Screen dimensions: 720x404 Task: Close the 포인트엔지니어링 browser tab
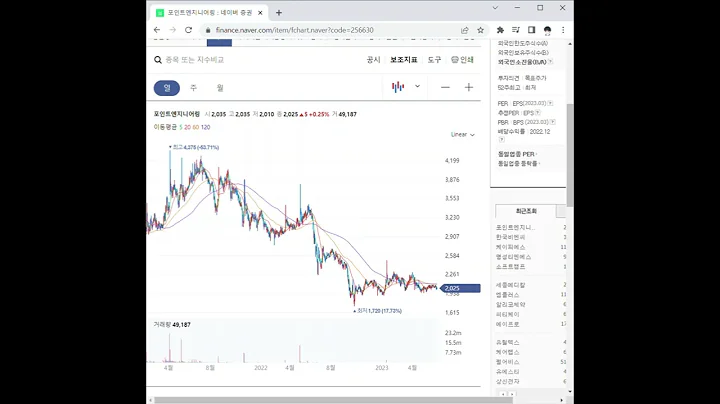pyautogui.click(x=260, y=13)
